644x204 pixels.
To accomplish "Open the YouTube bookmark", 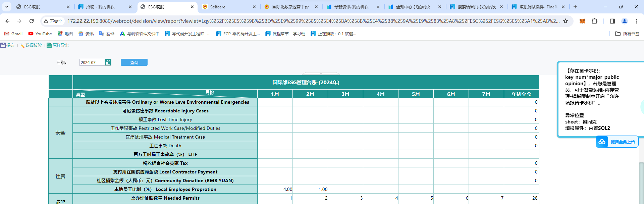I will point(40,34).
